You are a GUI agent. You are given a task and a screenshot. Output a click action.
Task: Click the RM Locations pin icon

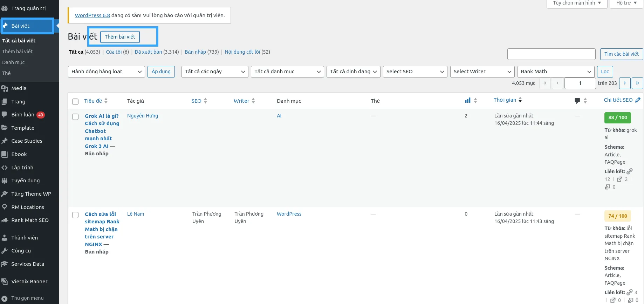[5, 207]
